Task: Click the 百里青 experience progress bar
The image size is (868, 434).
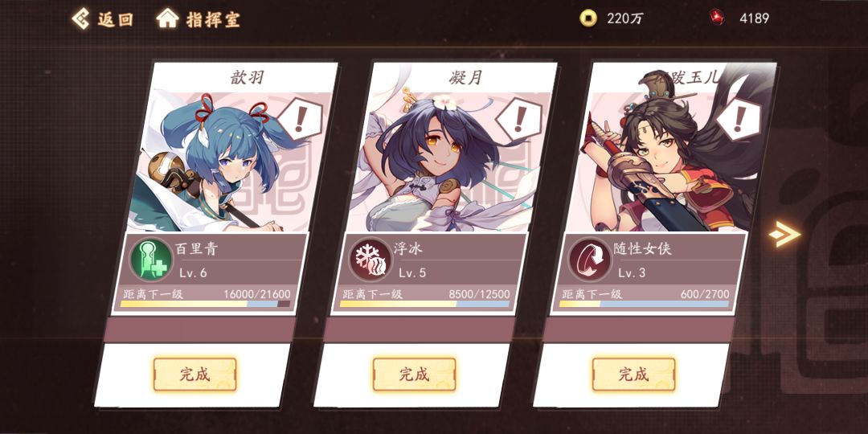Action: point(205,304)
